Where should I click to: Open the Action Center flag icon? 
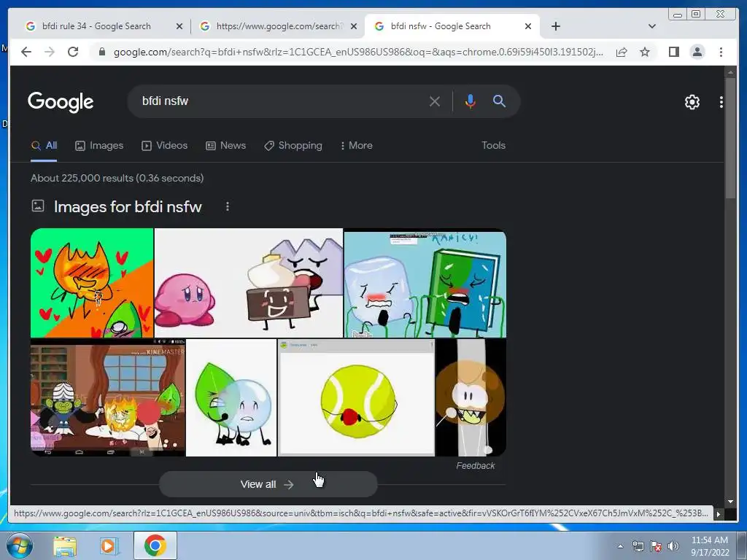pyautogui.click(x=656, y=546)
